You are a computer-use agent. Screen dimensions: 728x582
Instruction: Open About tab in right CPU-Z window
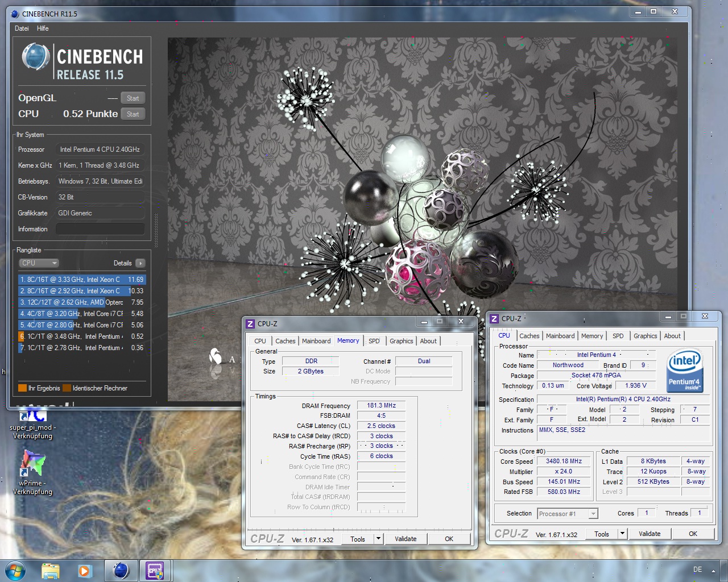pos(672,336)
